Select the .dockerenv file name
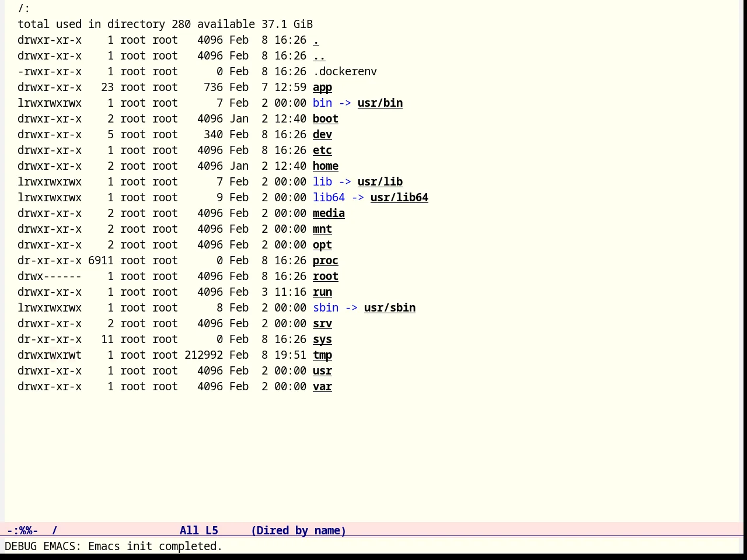 click(x=345, y=72)
